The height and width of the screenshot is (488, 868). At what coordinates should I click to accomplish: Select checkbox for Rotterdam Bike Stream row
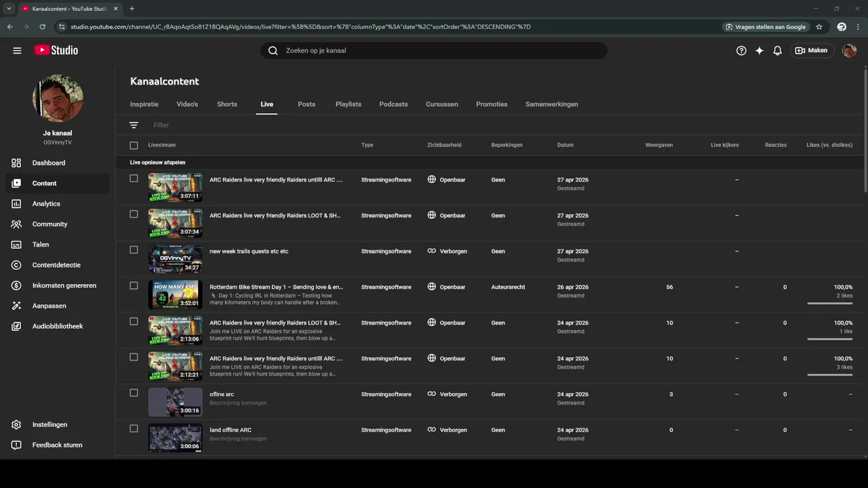coord(134,286)
